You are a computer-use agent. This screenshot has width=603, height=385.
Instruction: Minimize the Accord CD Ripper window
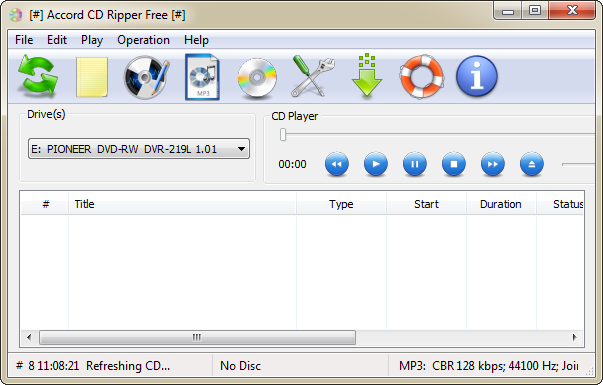coord(508,10)
